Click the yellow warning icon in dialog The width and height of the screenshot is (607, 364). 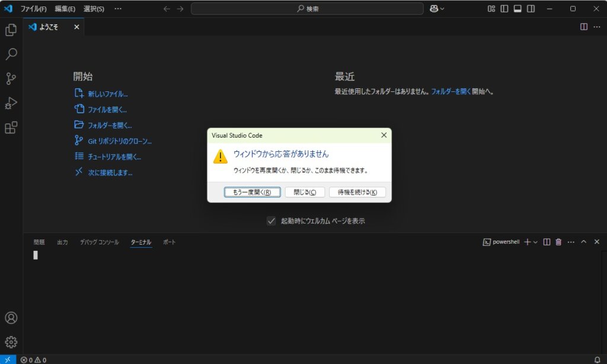(221, 157)
